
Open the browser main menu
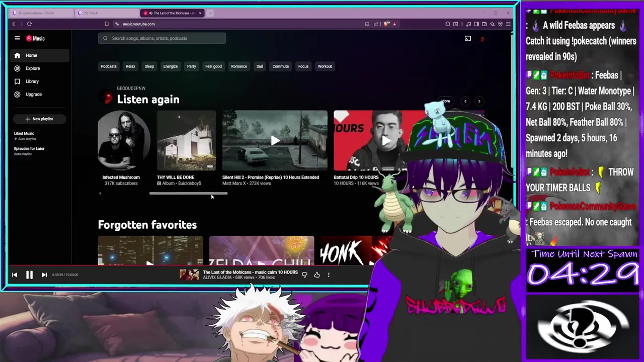[508, 24]
